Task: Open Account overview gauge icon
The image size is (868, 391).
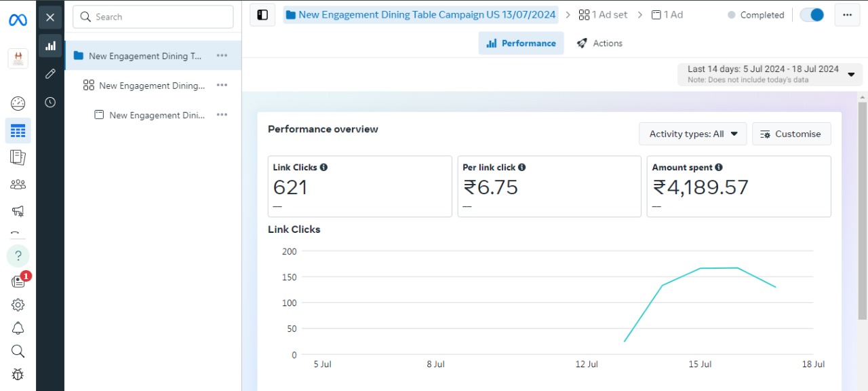Action: 18,104
